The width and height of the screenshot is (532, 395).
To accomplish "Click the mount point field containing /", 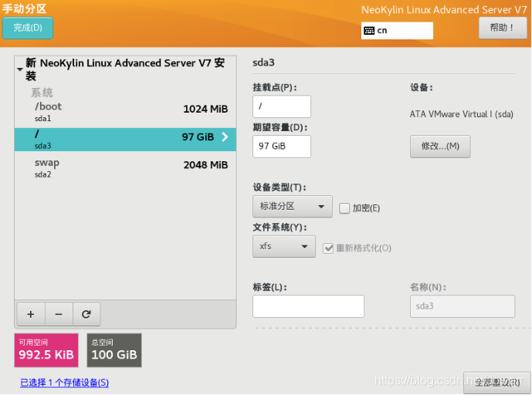I will pyautogui.click(x=282, y=106).
